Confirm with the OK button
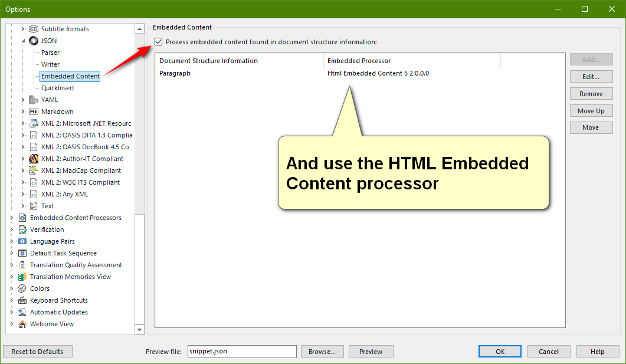 (500, 352)
